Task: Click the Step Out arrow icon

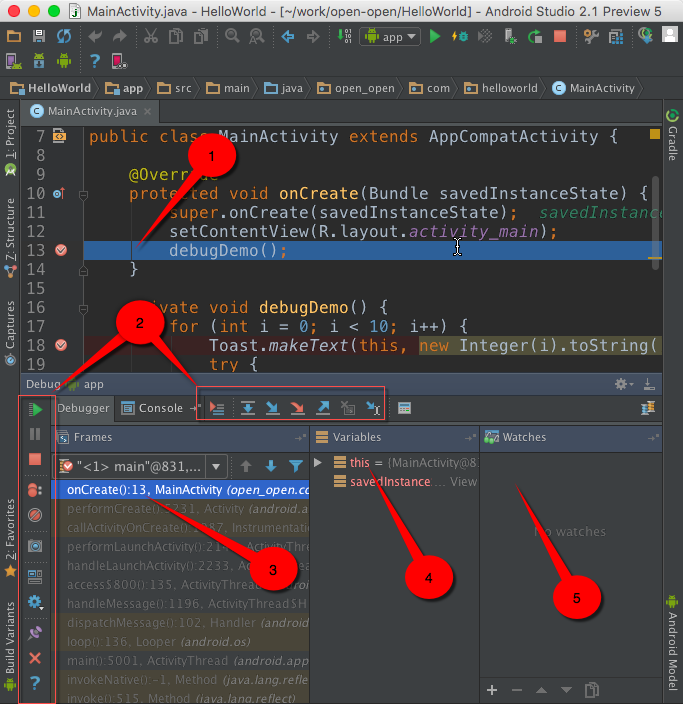Action: tap(323, 408)
